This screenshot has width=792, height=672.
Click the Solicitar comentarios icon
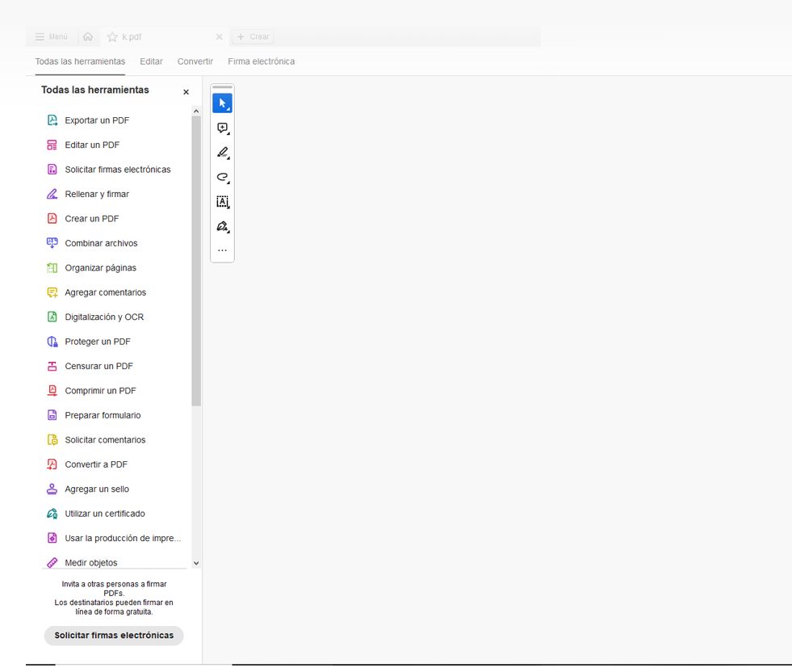52,439
